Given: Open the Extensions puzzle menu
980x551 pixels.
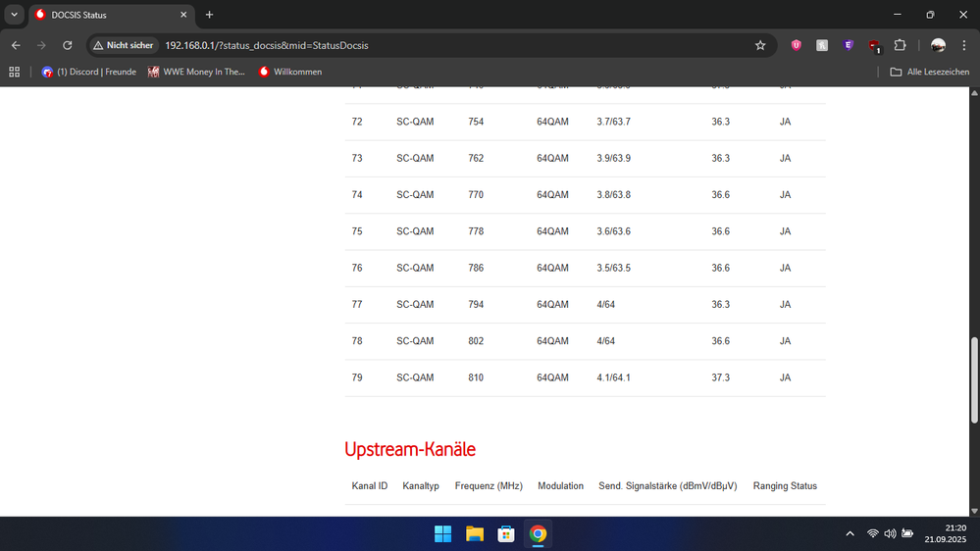Looking at the screenshot, I should click(x=900, y=46).
